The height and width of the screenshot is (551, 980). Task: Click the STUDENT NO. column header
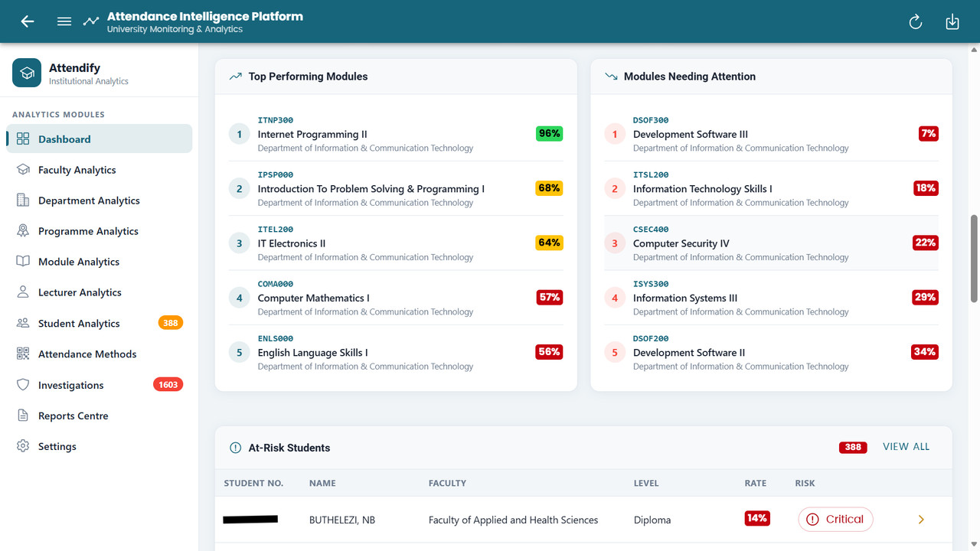[253, 483]
